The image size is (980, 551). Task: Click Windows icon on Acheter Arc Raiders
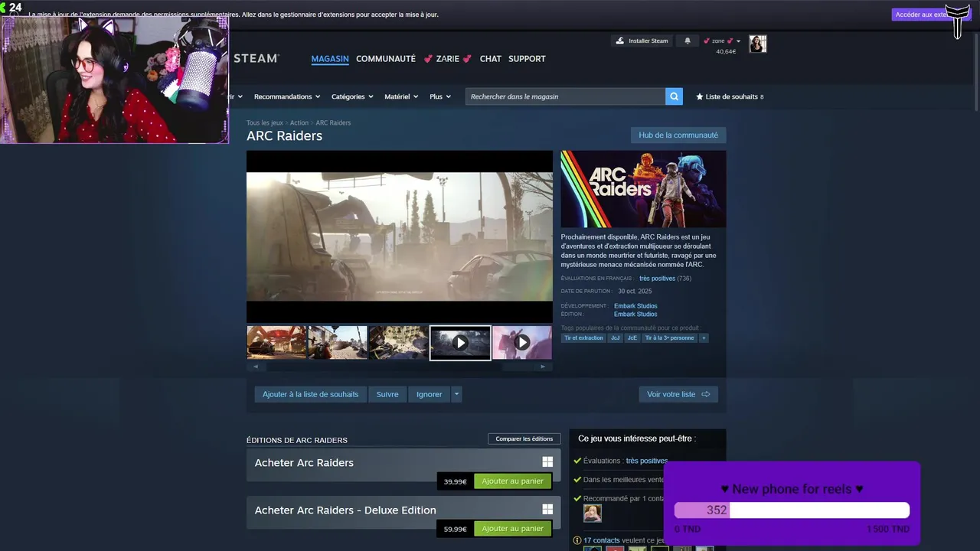pos(547,462)
